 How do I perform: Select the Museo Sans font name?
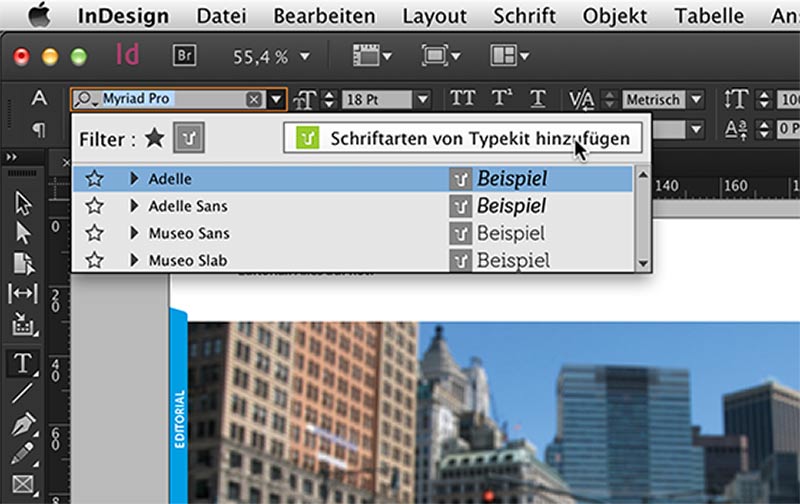pos(189,233)
